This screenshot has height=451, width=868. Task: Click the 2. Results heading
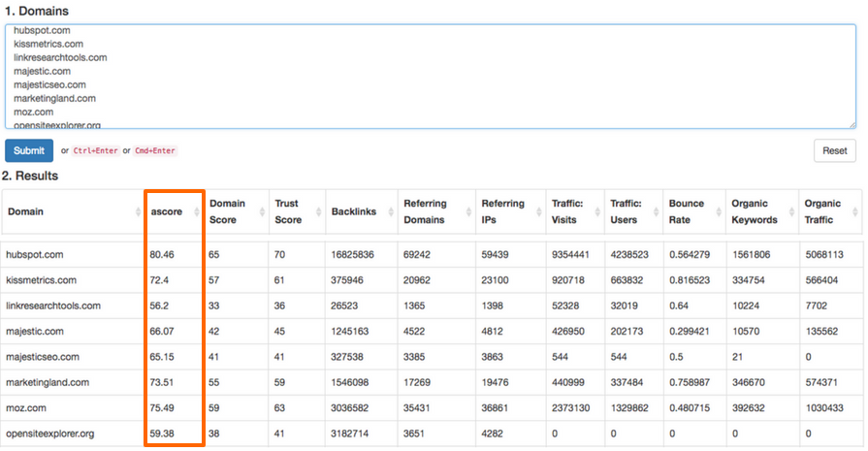coord(30,176)
